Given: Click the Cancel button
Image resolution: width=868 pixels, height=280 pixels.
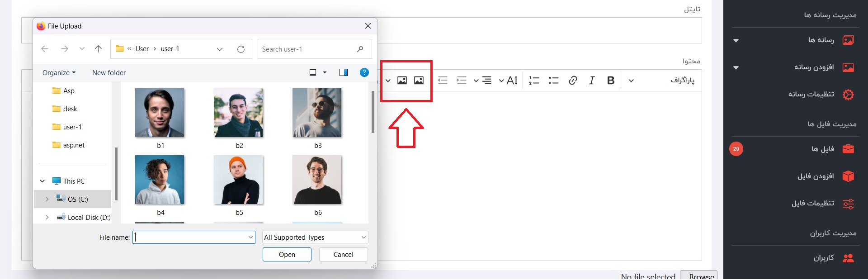Looking at the screenshot, I should pyautogui.click(x=344, y=255).
